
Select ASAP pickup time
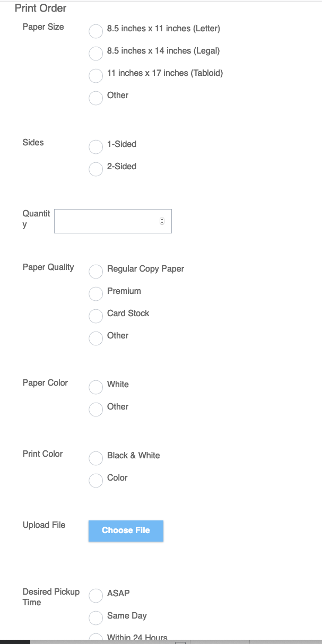(x=95, y=596)
